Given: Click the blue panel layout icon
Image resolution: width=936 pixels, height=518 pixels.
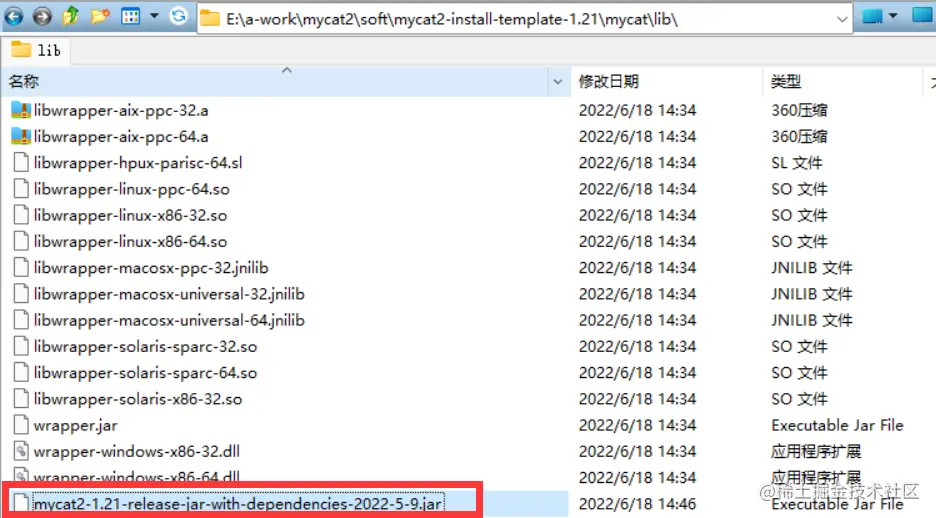Looking at the screenshot, I should pos(872,16).
